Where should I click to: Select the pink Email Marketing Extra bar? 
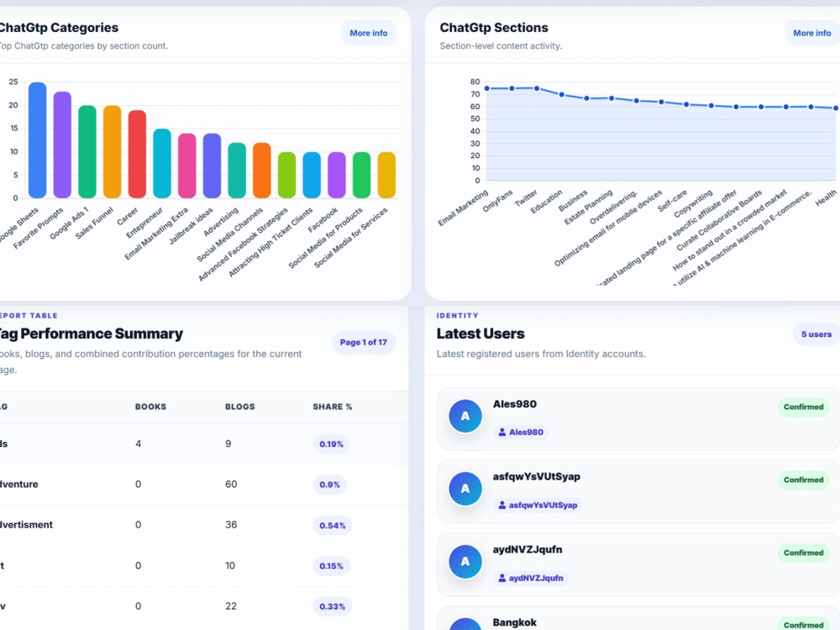click(187, 165)
